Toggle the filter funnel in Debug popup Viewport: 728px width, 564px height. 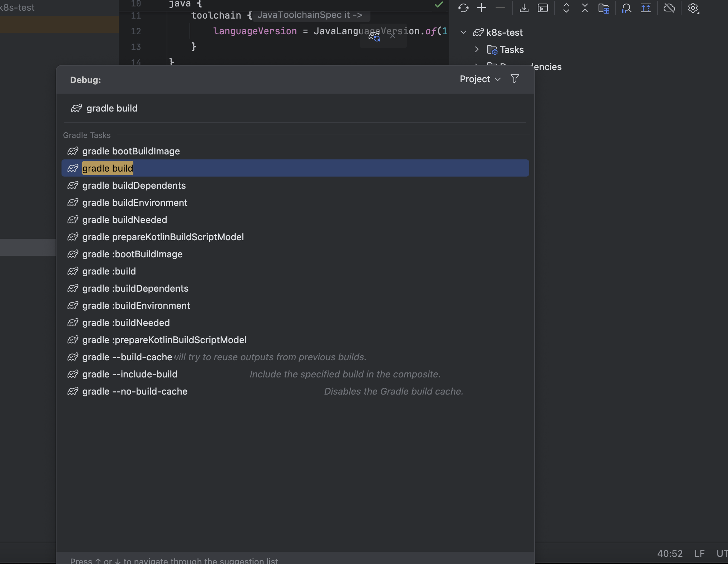pyautogui.click(x=515, y=79)
